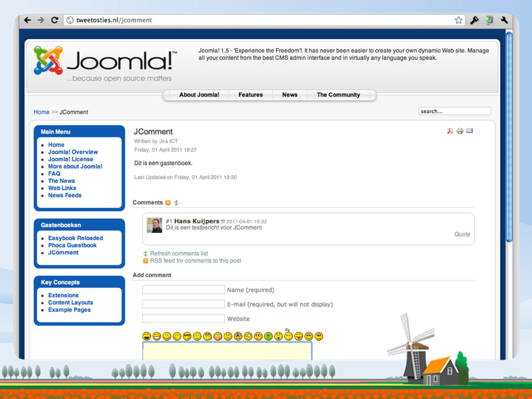
Task: Export the JComment article as PDF
Action: coord(450,131)
